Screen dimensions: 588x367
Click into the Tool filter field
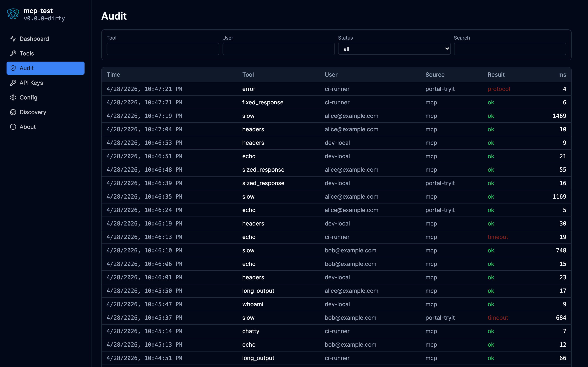[163, 49]
